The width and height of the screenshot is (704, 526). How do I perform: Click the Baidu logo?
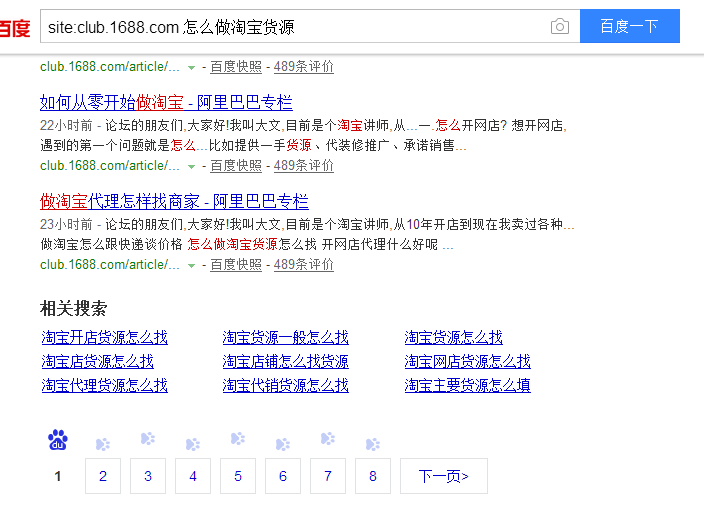[x=14, y=27]
